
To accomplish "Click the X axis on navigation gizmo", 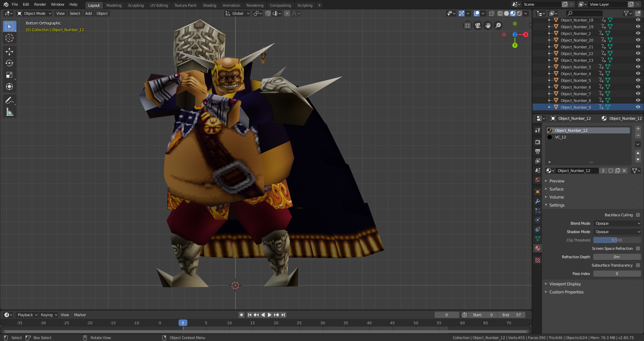I will click(526, 35).
